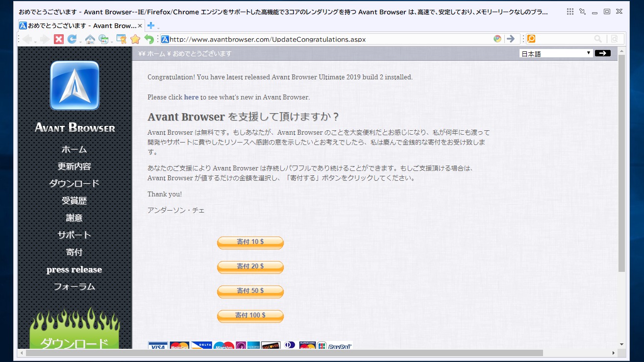Click the vertical scrollbar up arrow
The height and width of the screenshot is (362, 644).
coord(621,50)
